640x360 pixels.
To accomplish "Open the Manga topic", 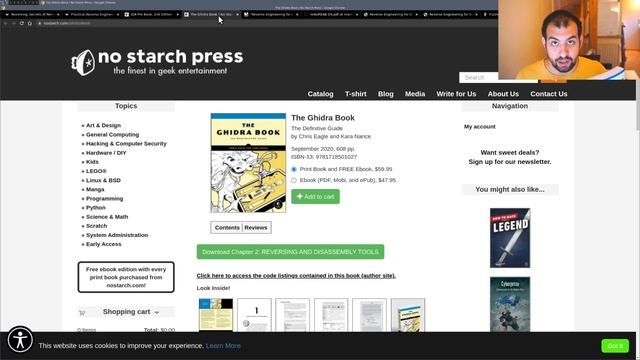I will click(x=95, y=189).
